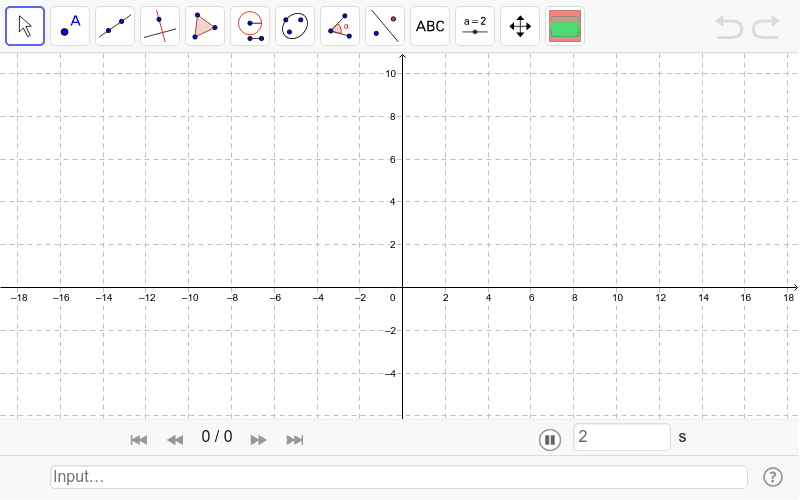Click the seconds unit label s
Screen dimensions: 800x500
point(682,437)
